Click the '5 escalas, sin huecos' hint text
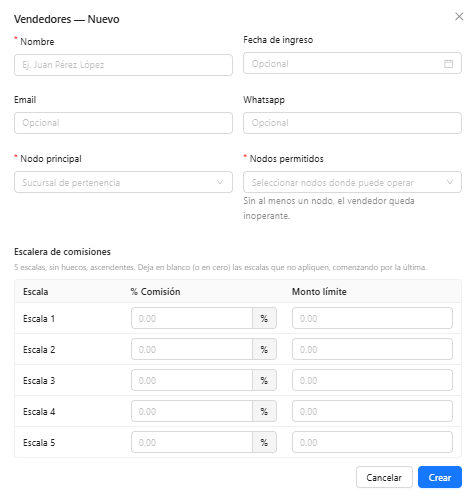Screen dimensions: 476x499 (x=220, y=267)
